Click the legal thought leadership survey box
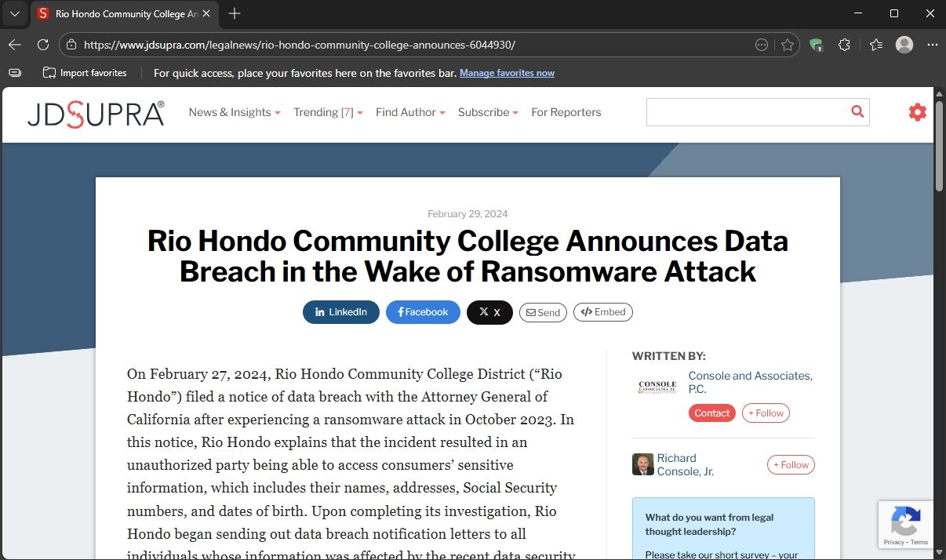946x560 pixels. pos(723,529)
